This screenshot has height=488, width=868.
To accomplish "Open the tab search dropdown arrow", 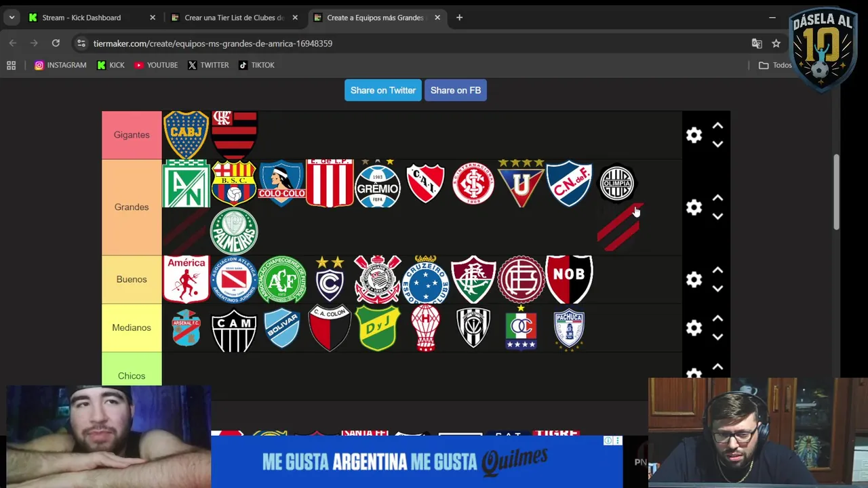I will tap(12, 18).
